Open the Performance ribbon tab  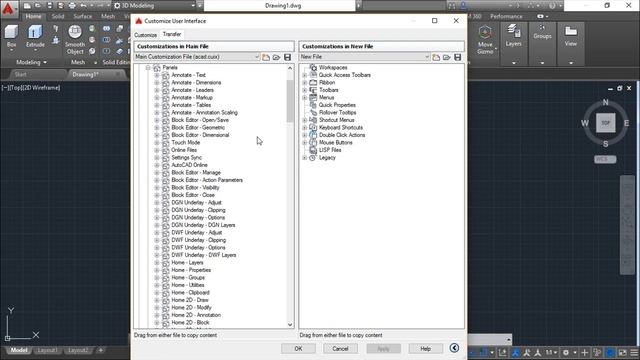point(506,16)
